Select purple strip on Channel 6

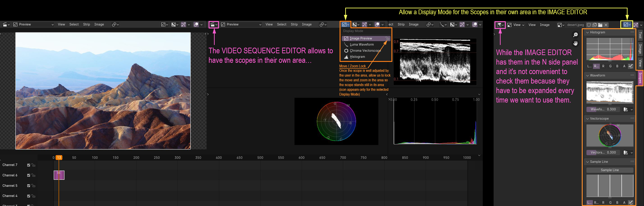[x=59, y=175]
